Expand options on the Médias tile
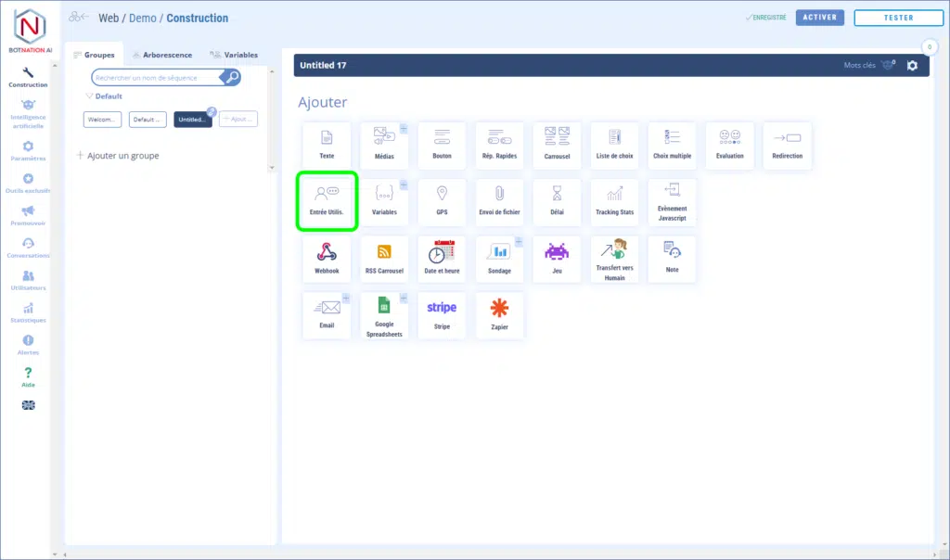Viewport: 950px width, 560px height. (404, 128)
